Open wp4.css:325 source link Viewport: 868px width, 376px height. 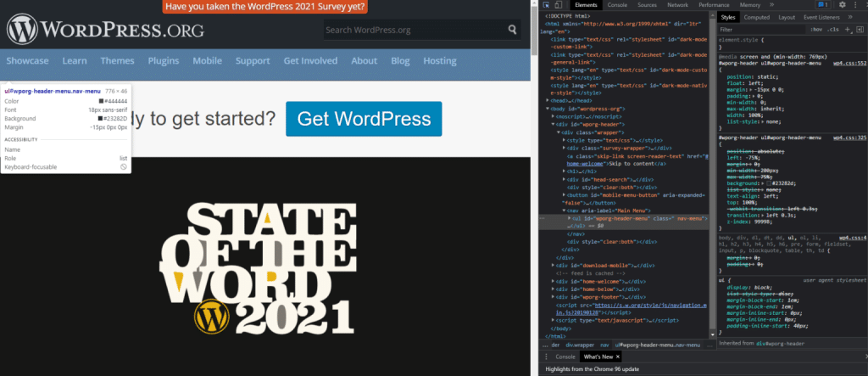pos(850,137)
